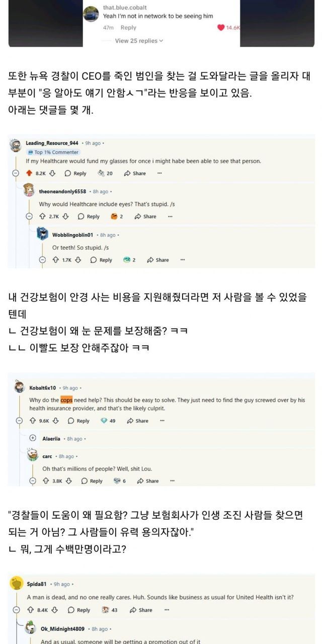
Task: Click the award icon on Leading_Resource_944's comment
Action: (101, 173)
